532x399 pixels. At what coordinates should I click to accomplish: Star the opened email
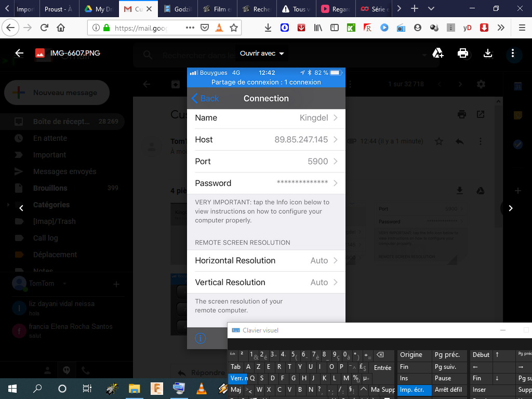pyautogui.click(x=439, y=141)
